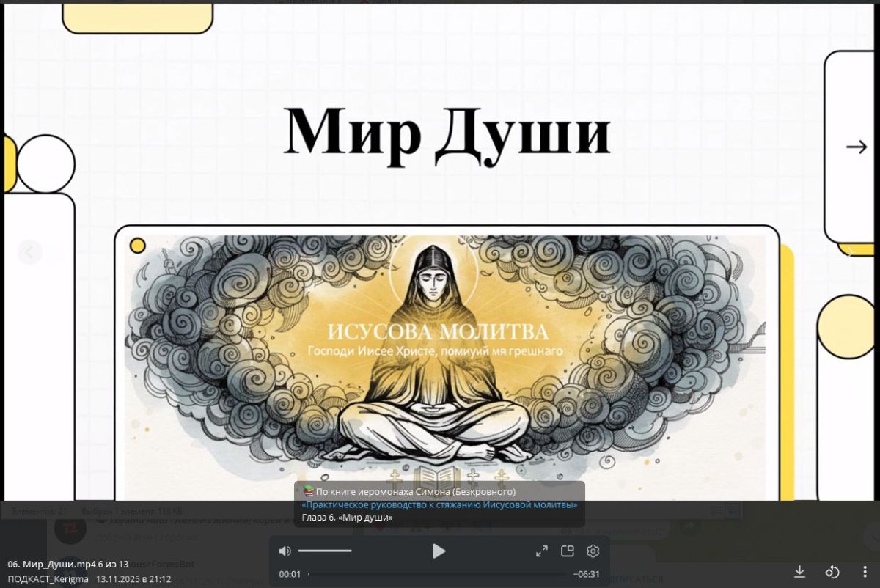Open picture-in-picture mode icon
Viewport: 880px width, 588px height.
567,551
